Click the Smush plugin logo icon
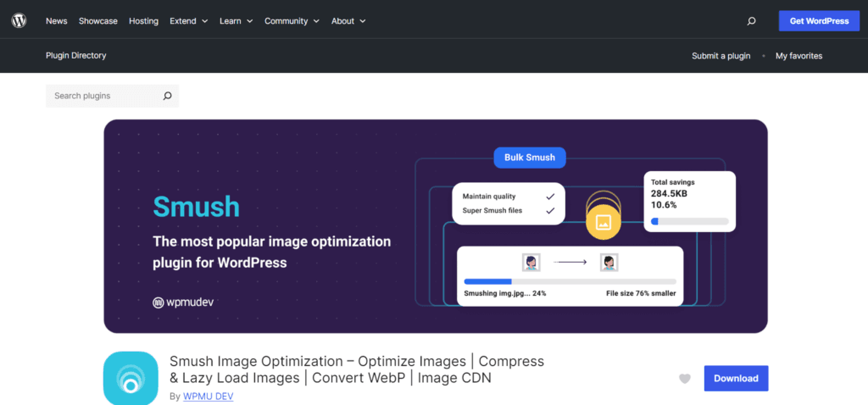868x405 pixels. [x=131, y=378]
